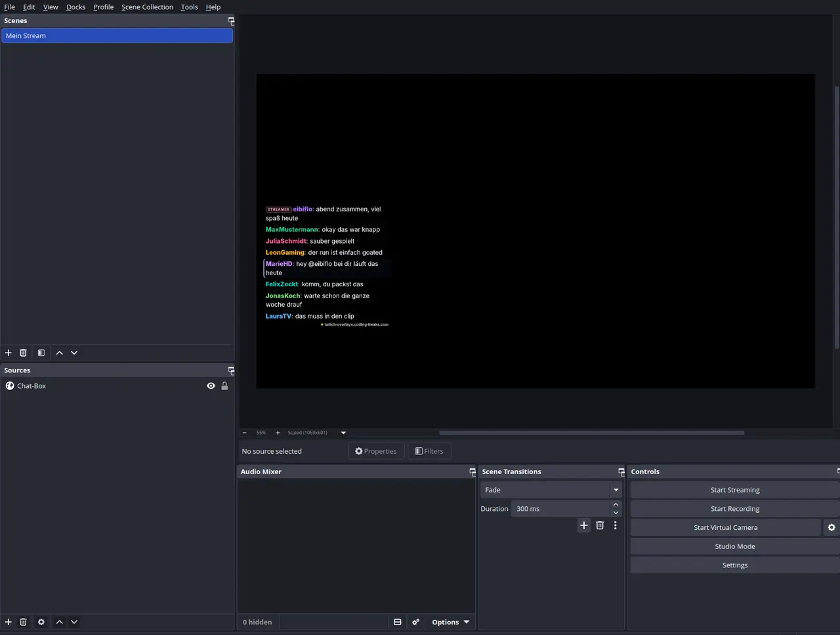The image size is (840, 635).
Task: Open Settings from Controls panel
Action: pos(735,565)
